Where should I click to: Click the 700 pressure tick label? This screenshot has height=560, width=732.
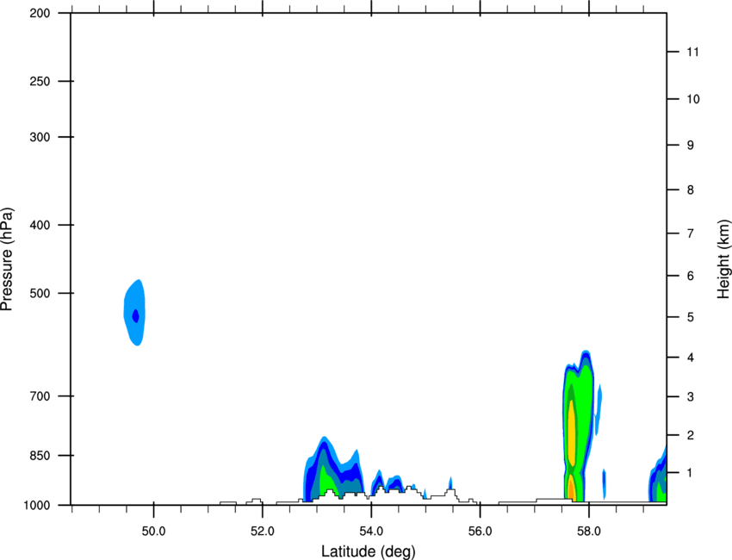click(x=40, y=396)
